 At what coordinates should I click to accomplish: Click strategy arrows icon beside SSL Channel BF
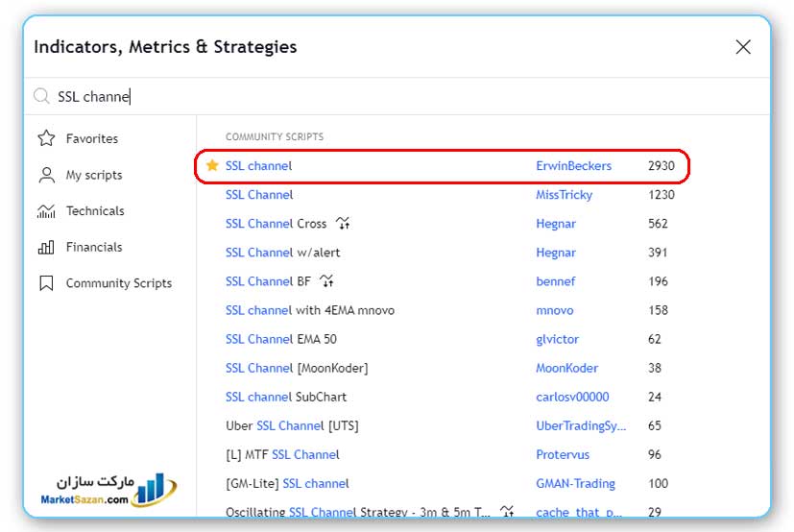pyautogui.click(x=326, y=281)
